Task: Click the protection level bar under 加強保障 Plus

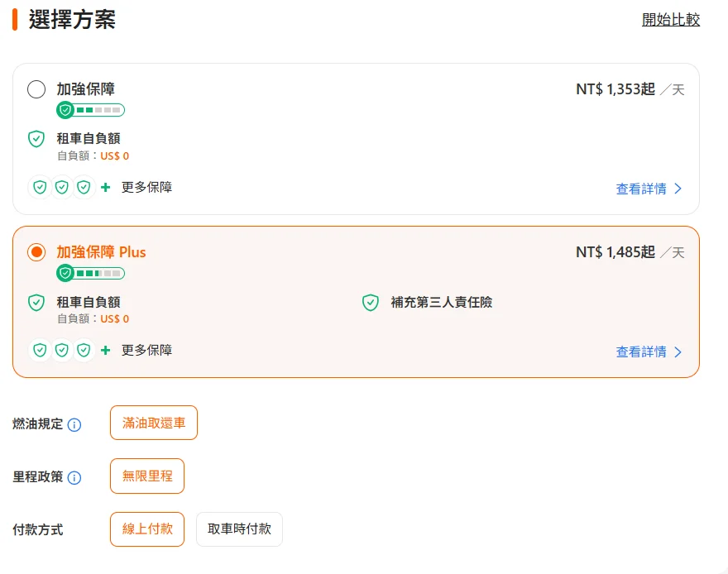Action: tap(90, 273)
